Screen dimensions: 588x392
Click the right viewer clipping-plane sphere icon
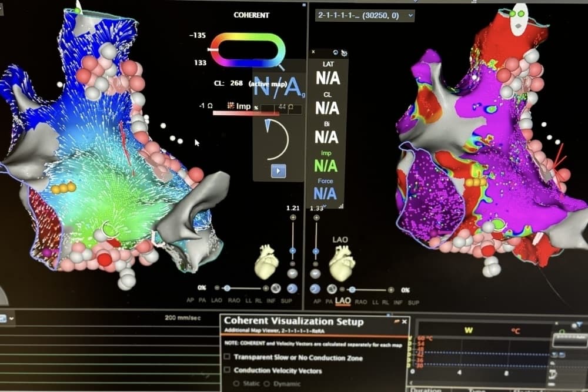[x=332, y=289]
